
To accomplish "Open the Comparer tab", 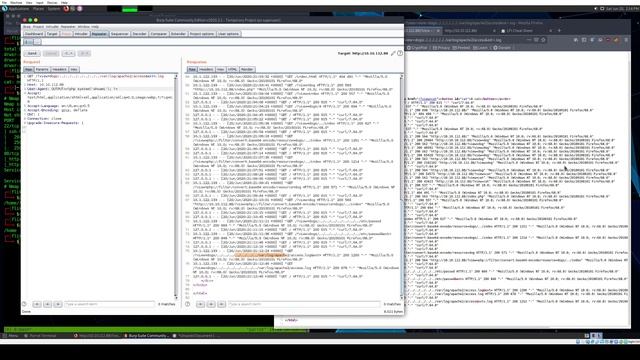I will pyautogui.click(x=158, y=34).
